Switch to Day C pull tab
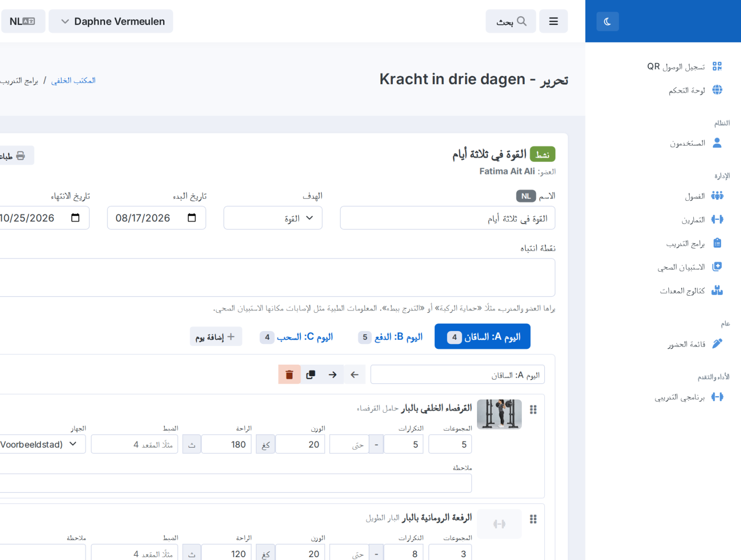The image size is (741, 560). [296, 337]
